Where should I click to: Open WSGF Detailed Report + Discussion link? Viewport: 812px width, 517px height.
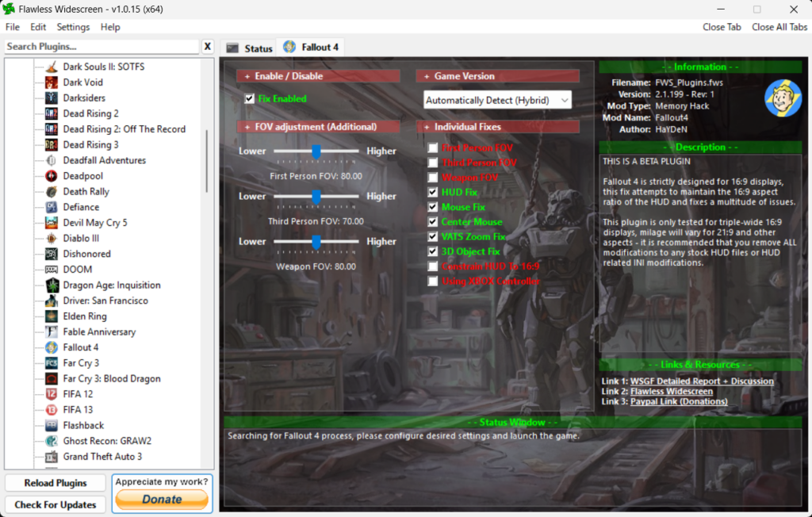702,381
